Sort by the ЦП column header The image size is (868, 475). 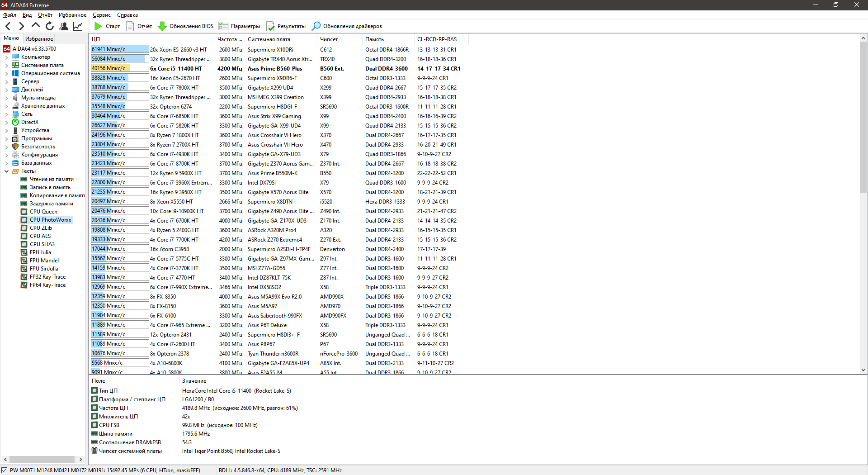[x=151, y=39]
